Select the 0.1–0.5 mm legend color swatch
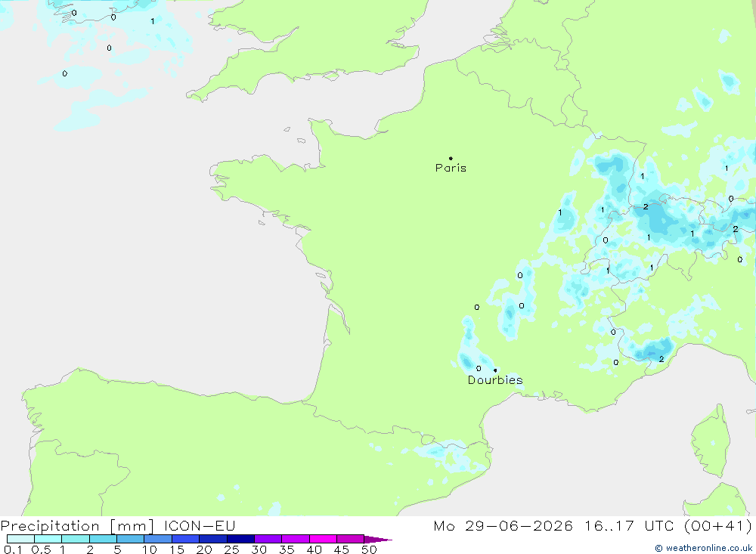The image size is (756, 554). tap(20, 539)
